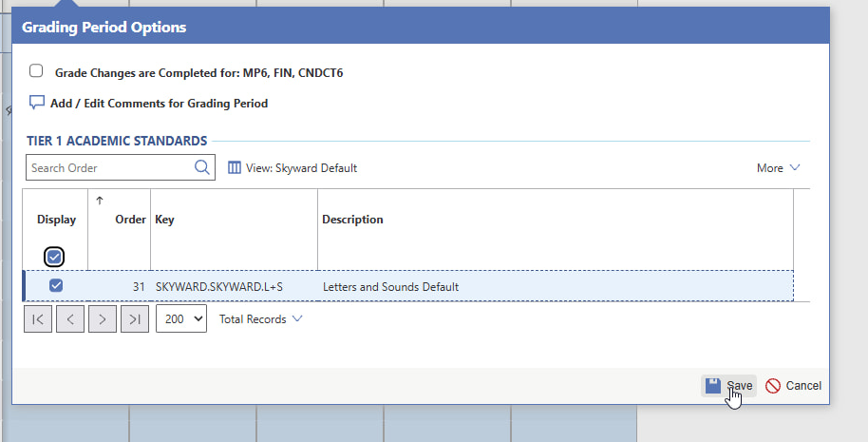868x442 pixels.
Task: Sort by the Order column header
Action: click(x=131, y=220)
